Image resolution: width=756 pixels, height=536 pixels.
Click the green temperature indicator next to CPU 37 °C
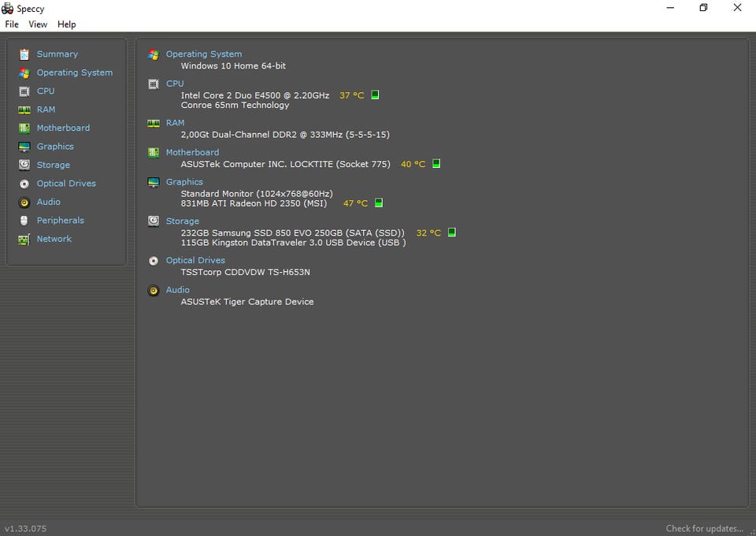point(375,95)
